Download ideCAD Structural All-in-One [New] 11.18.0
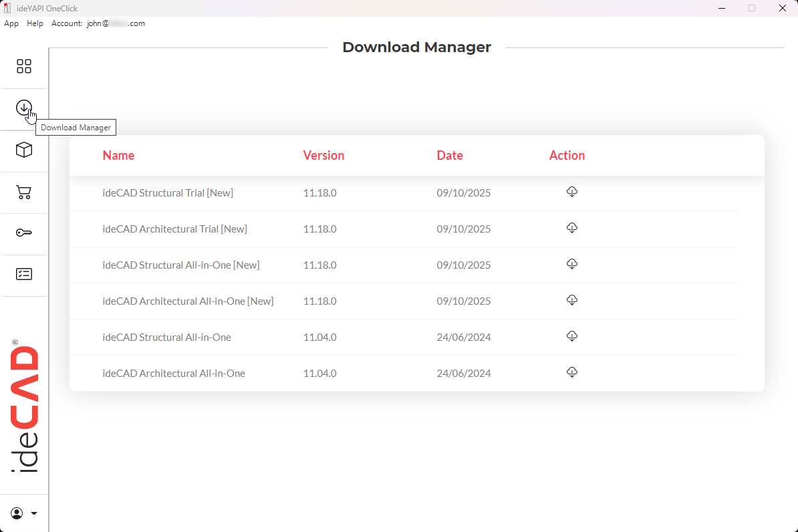 coord(571,265)
